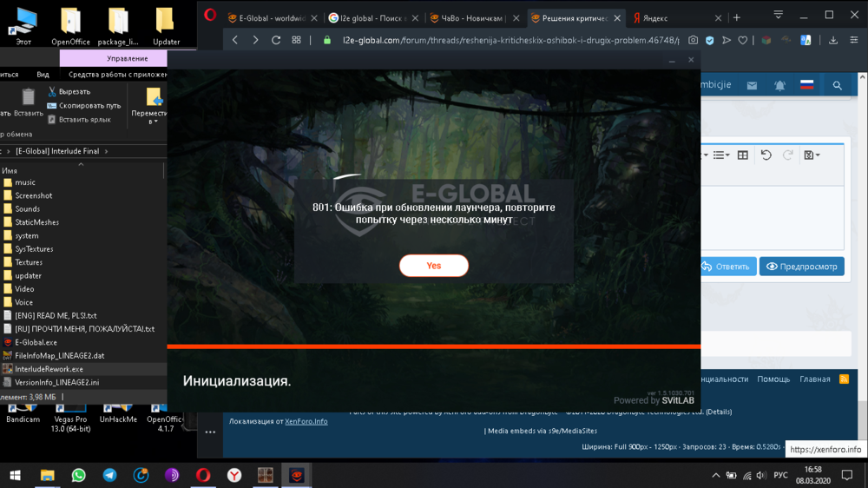Viewport: 868px width, 488px height.
Task: Open Telegram from the taskbar
Action: tap(109, 475)
